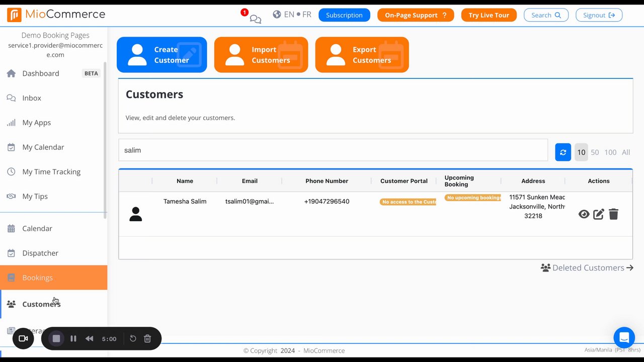The image size is (644, 362).
Task: Click the My Time Tracking clock icon
Action: coord(11,172)
